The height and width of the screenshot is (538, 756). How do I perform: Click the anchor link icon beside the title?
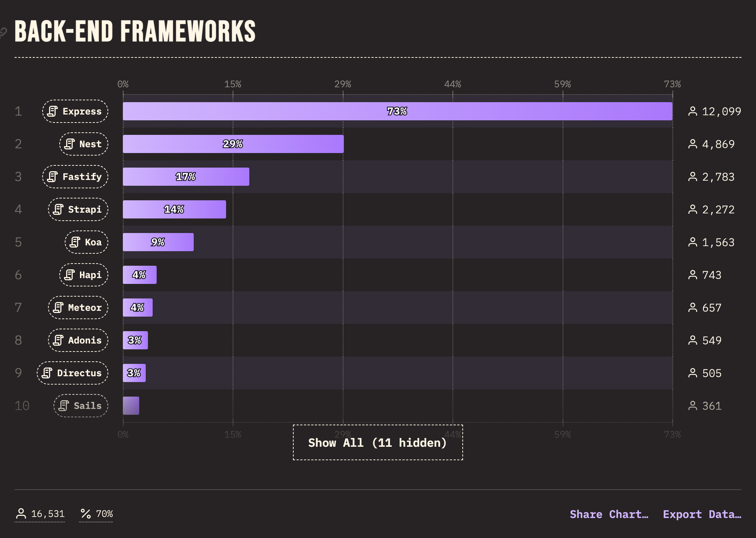[x=3, y=33]
